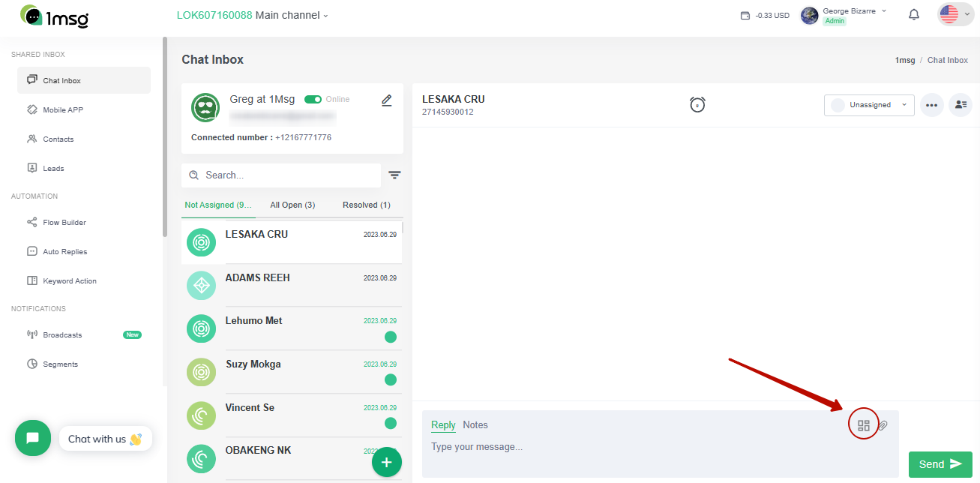980x483 pixels.
Task: Click the -0.33 USD balance amount
Action: (772, 16)
